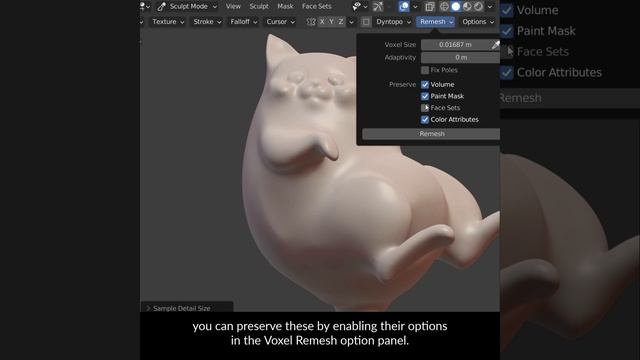The height and width of the screenshot is (360, 640).
Task: Expand the symmetry options arrow
Action: [351, 22]
